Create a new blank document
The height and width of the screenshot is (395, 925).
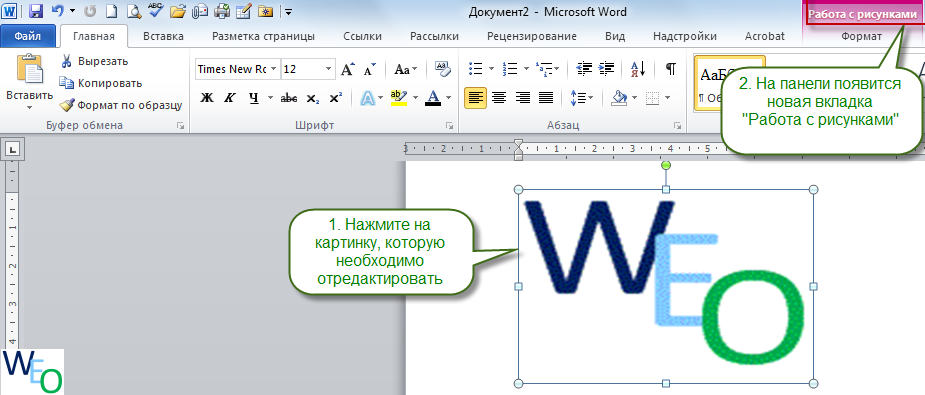pyautogui.click(x=111, y=11)
